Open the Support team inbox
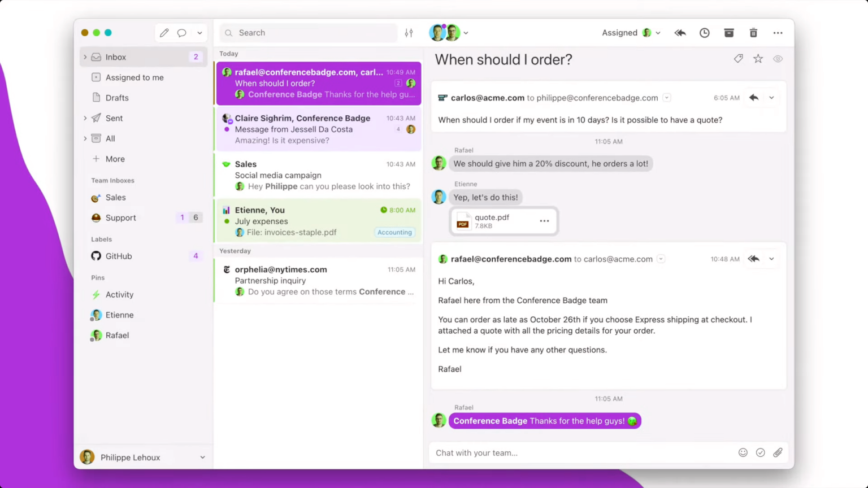868x488 pixels. pos(120,217)
